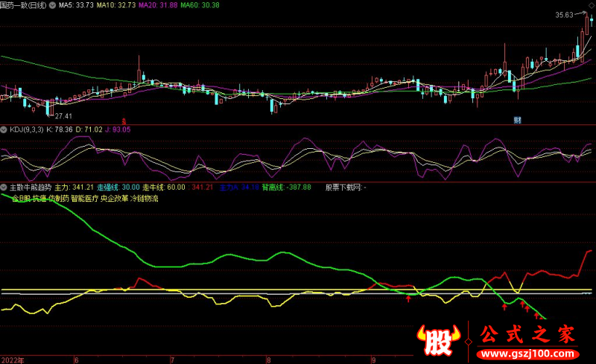This screenshot has height=364, width=596.
Task: Click the round icon left of KDJ(9,3,3)
Action: [x=4, y=129]
